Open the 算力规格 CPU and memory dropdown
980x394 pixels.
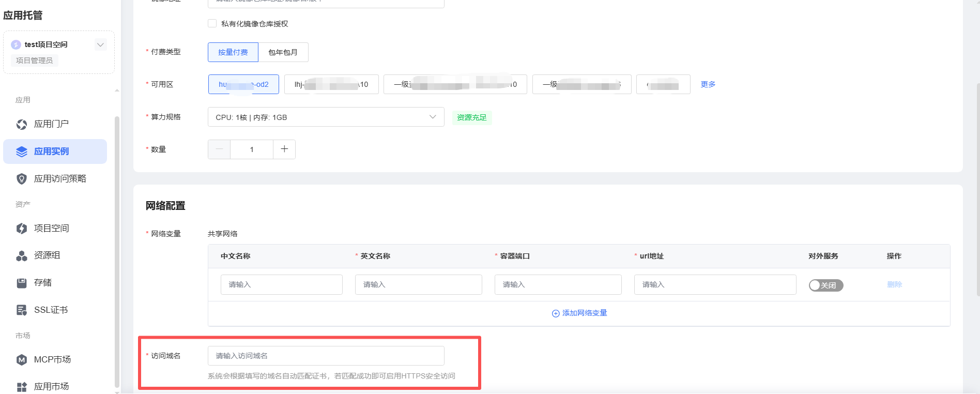(326, 117)
